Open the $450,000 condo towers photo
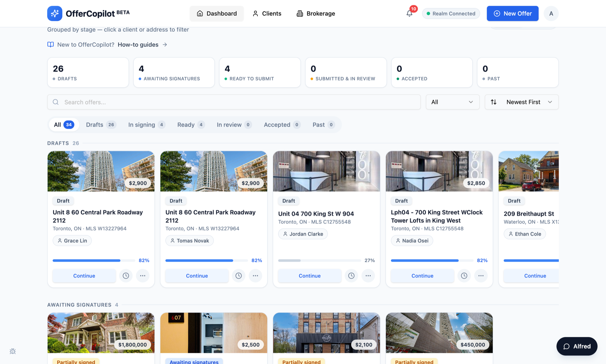606x364 pixels. pyautogui.click(x=439, y=333)
